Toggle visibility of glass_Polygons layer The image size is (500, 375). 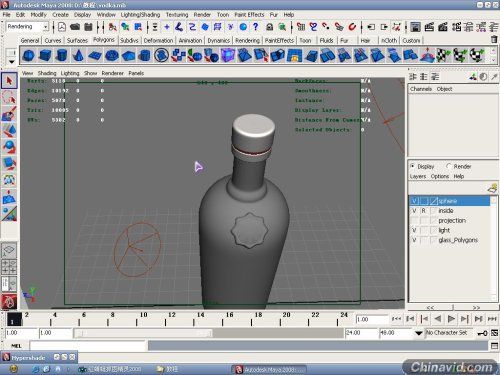point(414,240)
